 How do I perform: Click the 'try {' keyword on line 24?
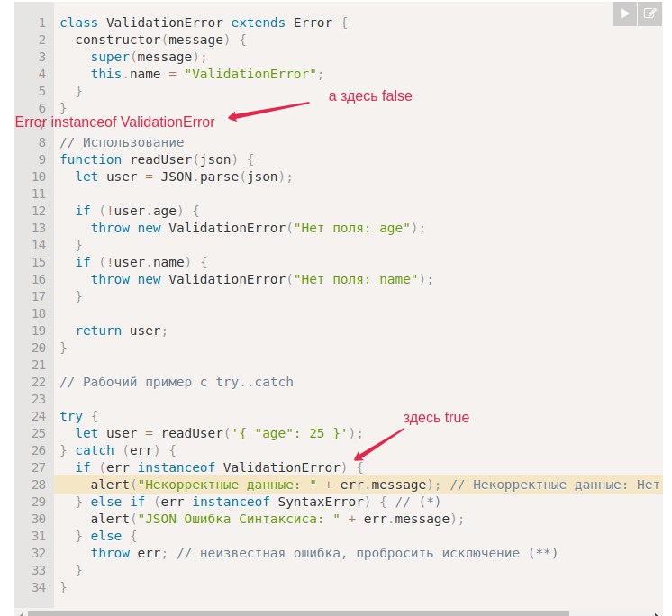(x=79, y=416)
